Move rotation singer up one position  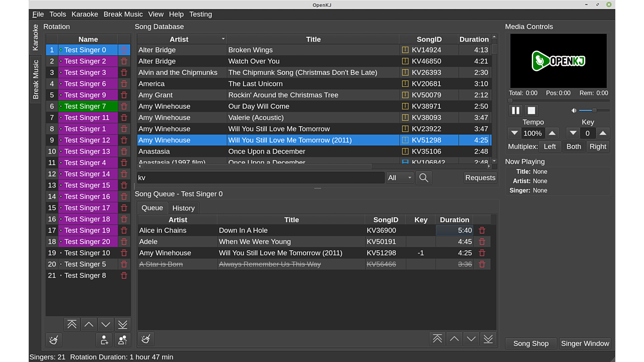[89, 324]
